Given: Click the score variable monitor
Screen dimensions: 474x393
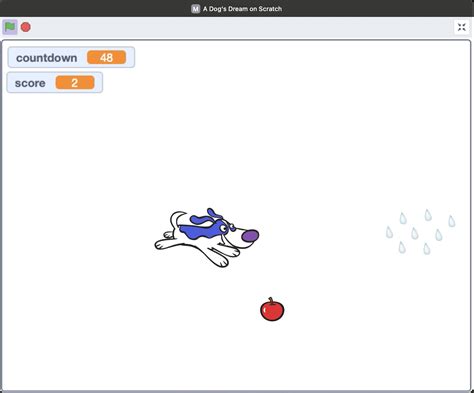Looking at the screenshot, I should 55,83.
